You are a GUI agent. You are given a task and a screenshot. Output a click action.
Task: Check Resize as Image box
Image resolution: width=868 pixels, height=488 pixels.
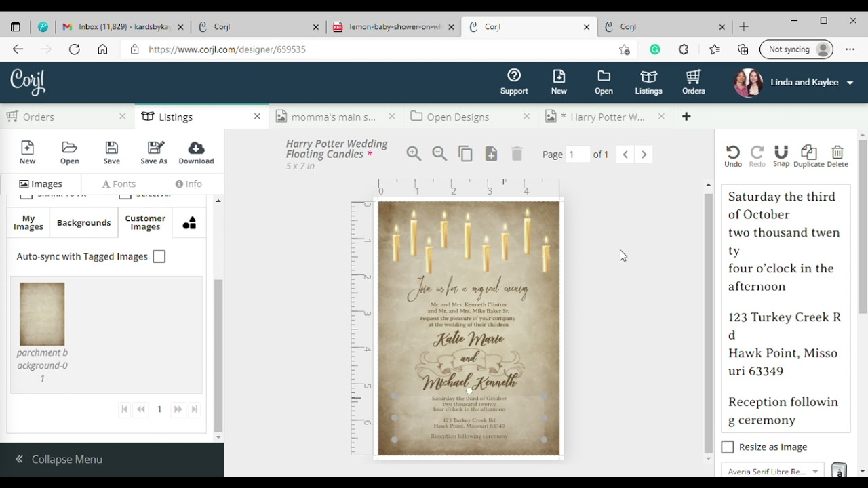tap(728, 447)
